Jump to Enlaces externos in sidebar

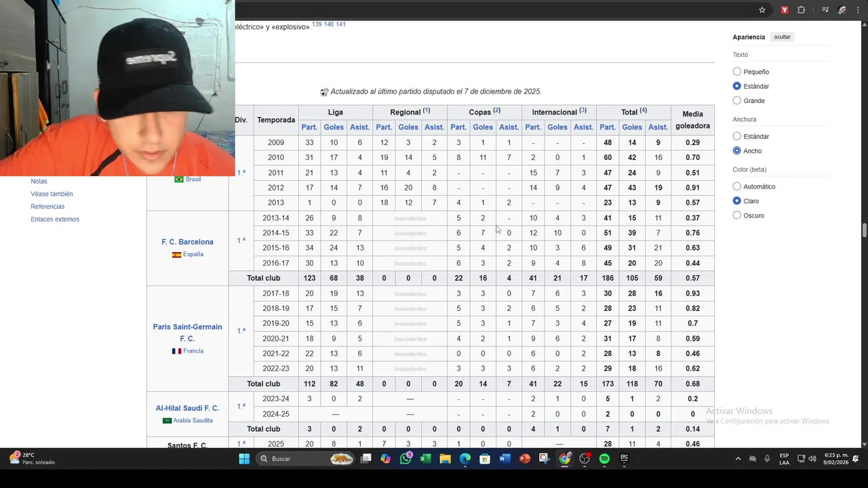55,220
